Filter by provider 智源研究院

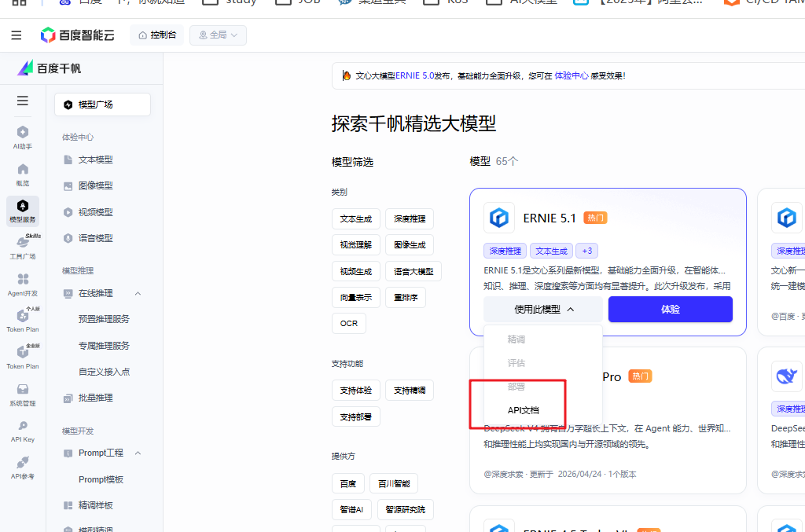coord(406,509)
